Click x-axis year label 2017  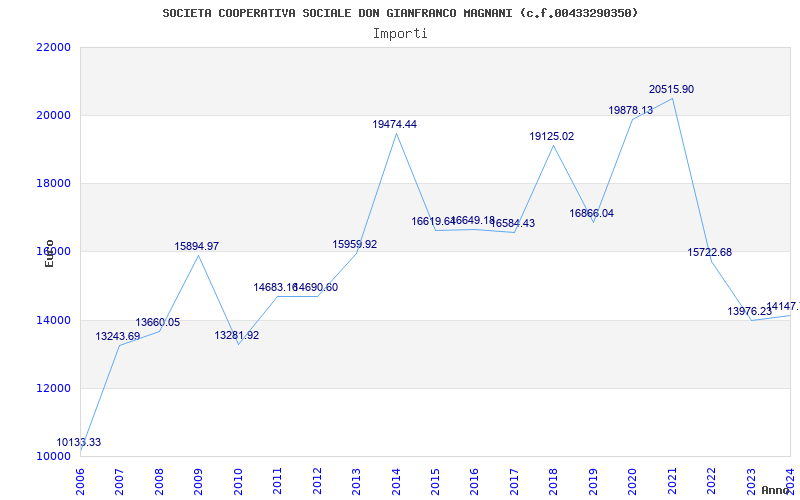click(514, 482)
